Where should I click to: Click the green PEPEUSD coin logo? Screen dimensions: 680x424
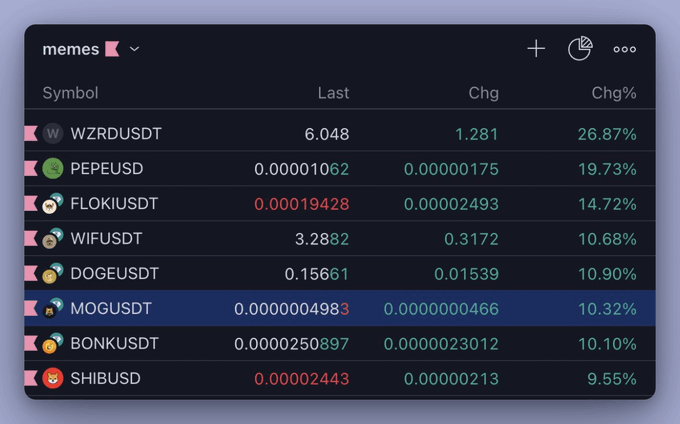pos(53,169)
